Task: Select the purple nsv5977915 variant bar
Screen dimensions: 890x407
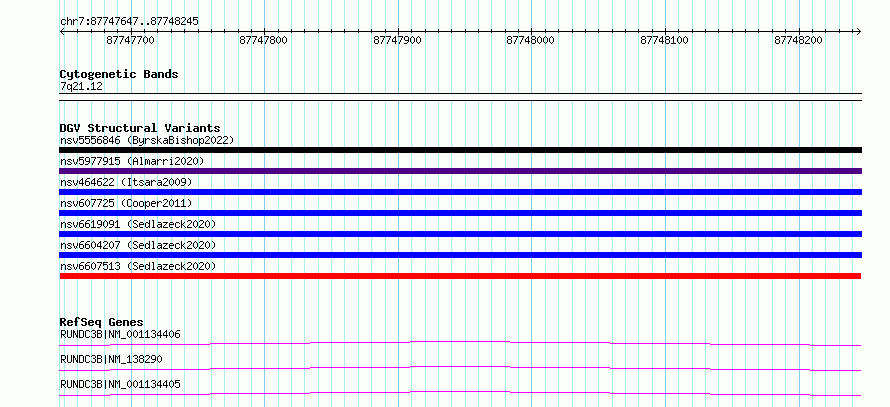Action: pos(460,171)
